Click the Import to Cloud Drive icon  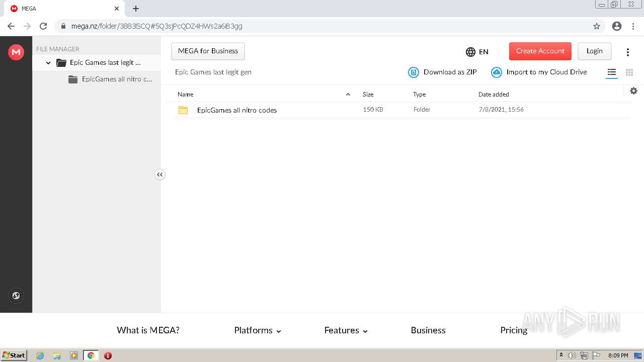[x=497, y=72]
